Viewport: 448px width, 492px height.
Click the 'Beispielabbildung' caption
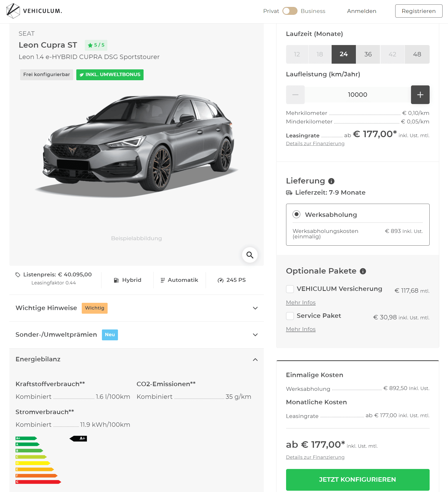137,238
